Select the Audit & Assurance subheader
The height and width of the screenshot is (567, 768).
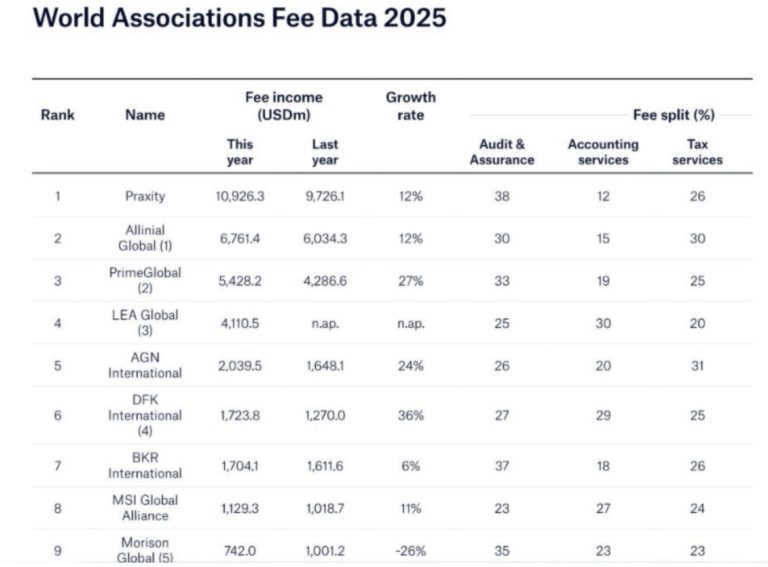[502, 152]
